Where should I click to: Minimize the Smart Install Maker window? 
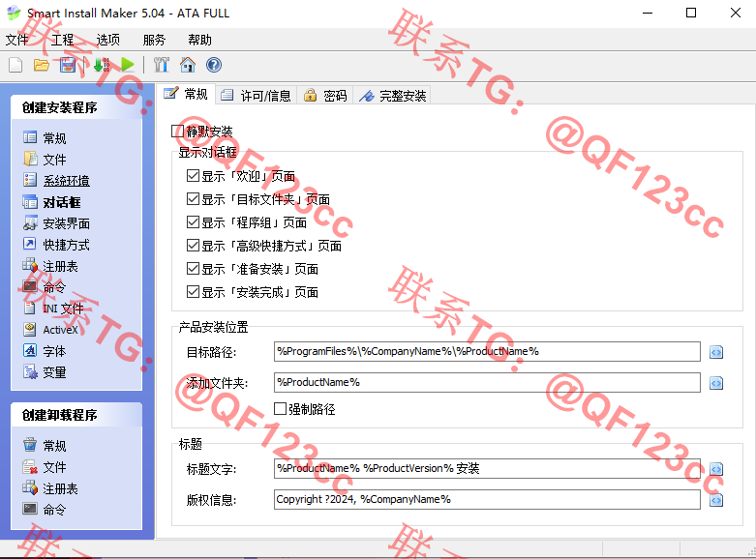(648, 13)
